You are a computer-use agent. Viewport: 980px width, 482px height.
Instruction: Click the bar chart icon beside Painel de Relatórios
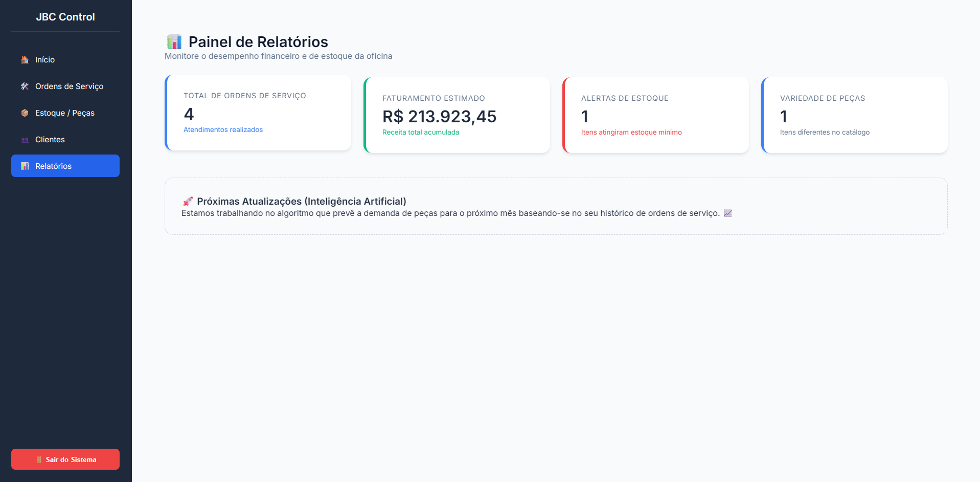coord(174,41)
